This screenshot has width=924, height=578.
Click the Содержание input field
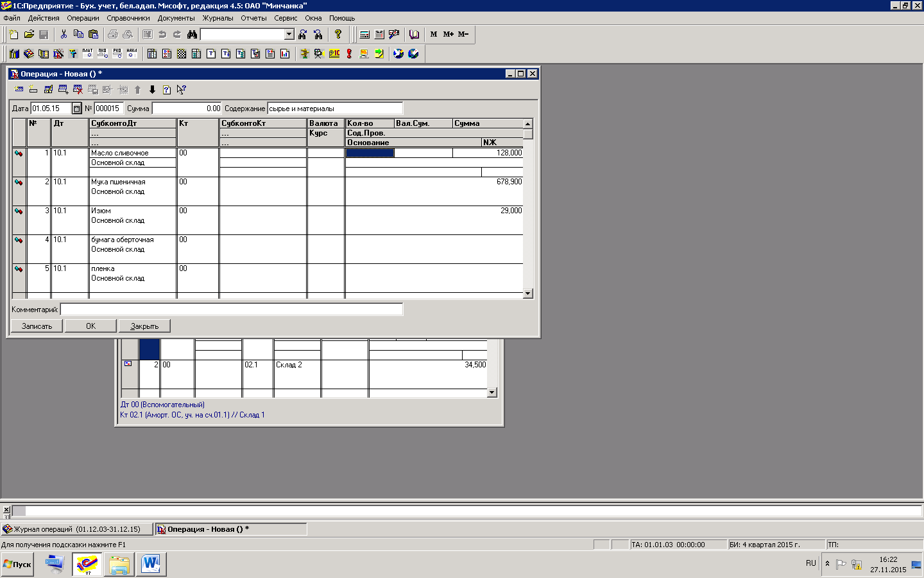click(335, 109)
